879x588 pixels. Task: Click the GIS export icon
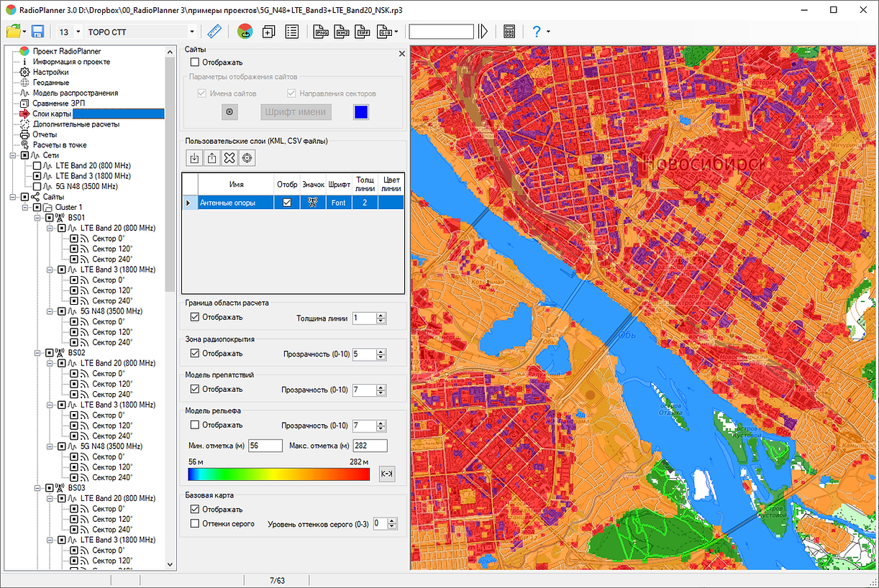click(385, 32)
